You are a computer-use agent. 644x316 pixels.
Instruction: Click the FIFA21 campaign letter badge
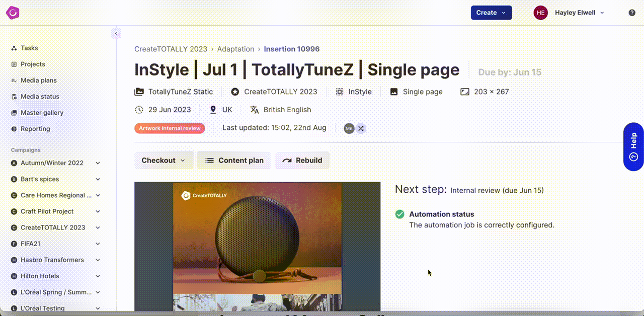(x=14, y=244)
